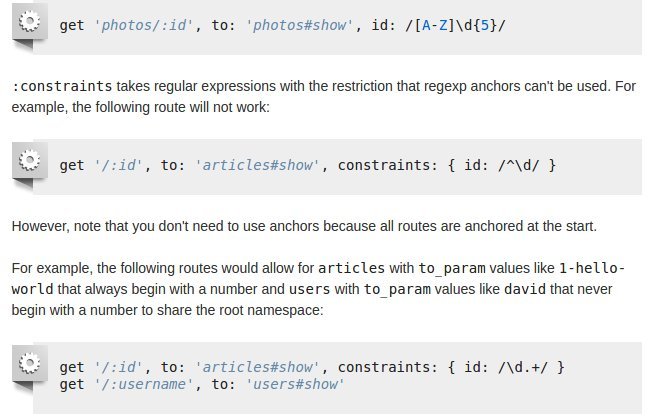The height and width of the screenshot is (417, 664).
Task: Click the sentence beginning 'However, note that'
Action: click(304, 226)
